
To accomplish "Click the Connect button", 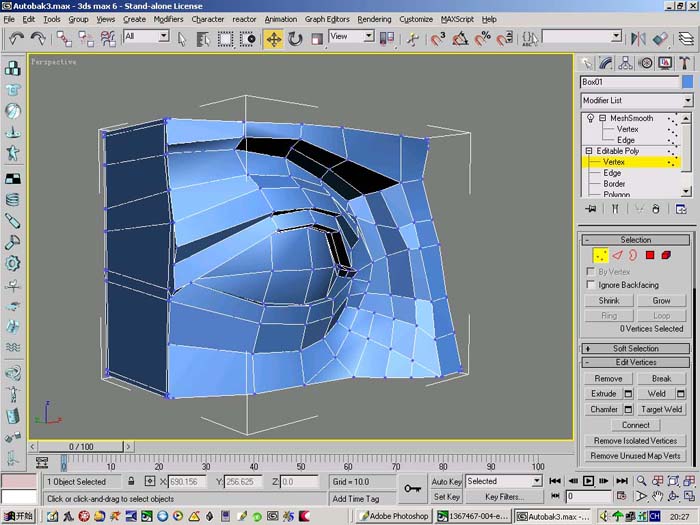I will (x=635, y=425).
